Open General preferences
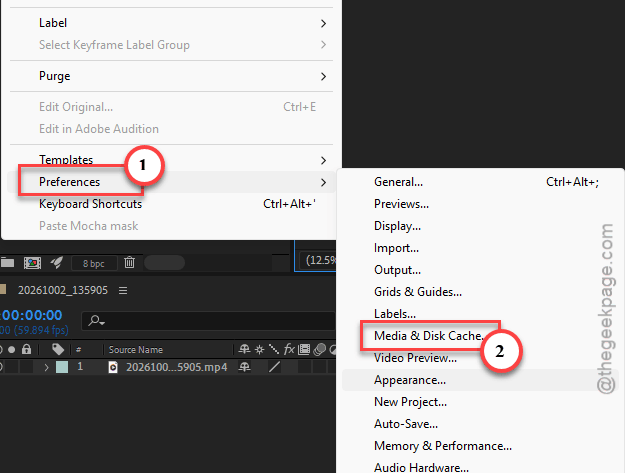The height and width of the screenshot is (473, 625). (x=480, y=182)
